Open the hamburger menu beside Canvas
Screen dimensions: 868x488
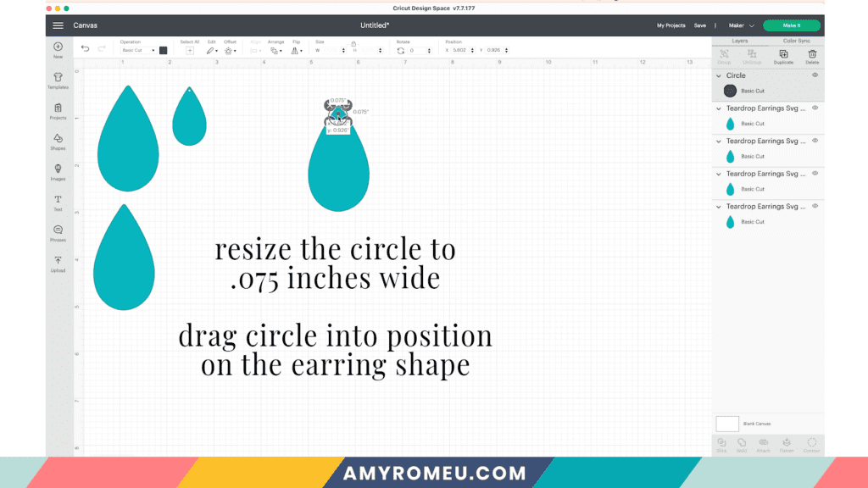[58, 25]
